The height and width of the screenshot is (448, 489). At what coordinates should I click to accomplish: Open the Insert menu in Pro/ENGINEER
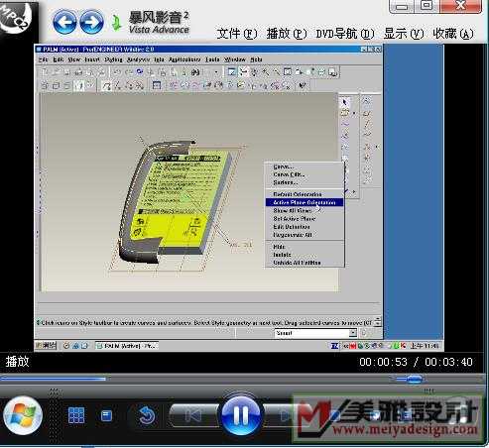coord(92,59)
